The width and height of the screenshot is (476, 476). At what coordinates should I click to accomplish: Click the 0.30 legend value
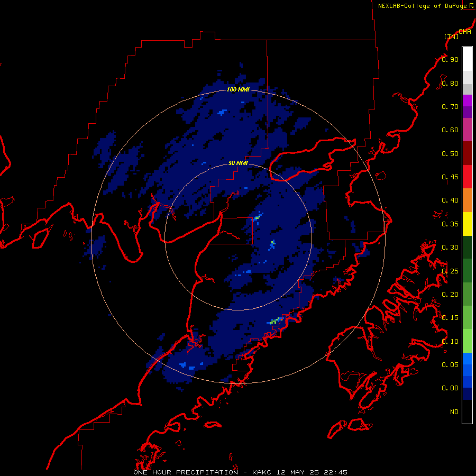tap(450, 248)
